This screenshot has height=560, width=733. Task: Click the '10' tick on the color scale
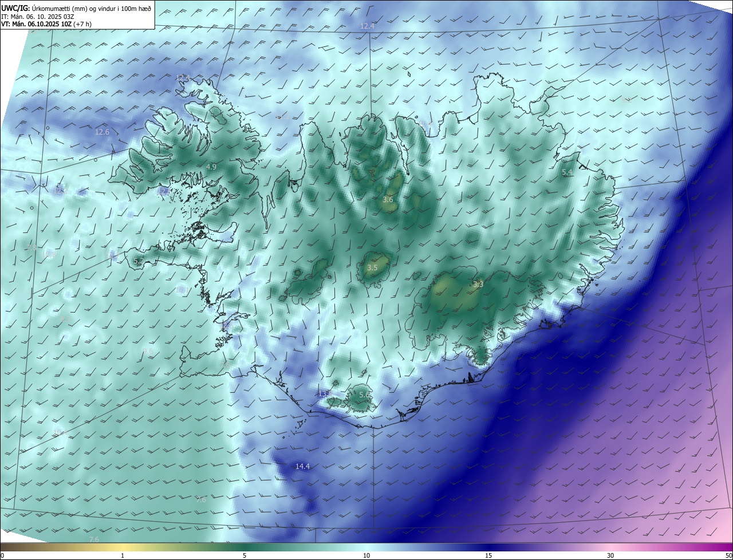point(366,555)
